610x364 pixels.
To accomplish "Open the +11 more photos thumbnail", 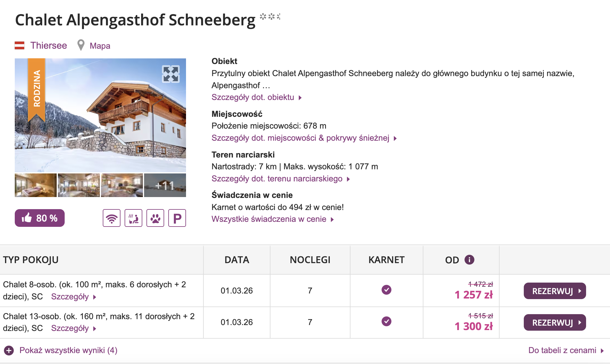I will pos(165,185).
